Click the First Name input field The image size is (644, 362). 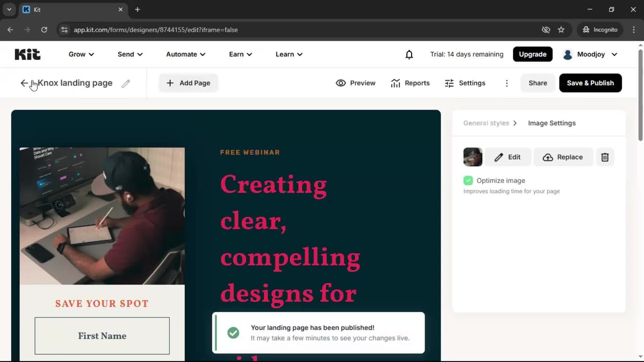(x=102, y=336)
